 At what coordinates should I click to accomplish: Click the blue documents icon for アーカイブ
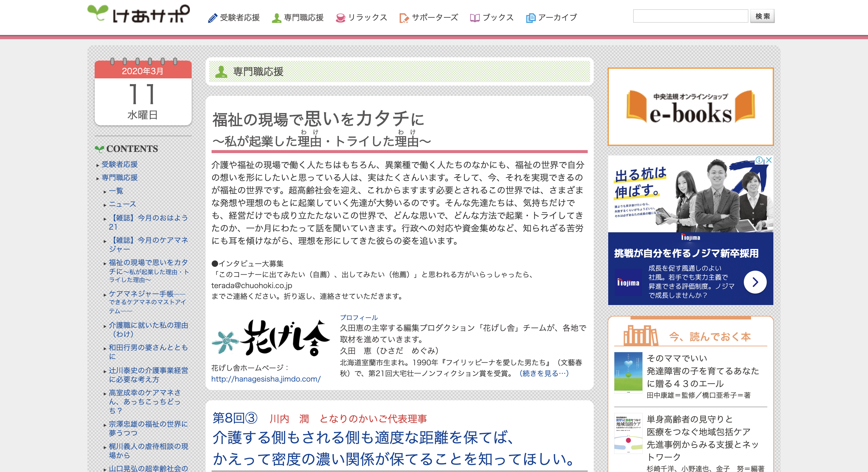click(x=530, y=18)
